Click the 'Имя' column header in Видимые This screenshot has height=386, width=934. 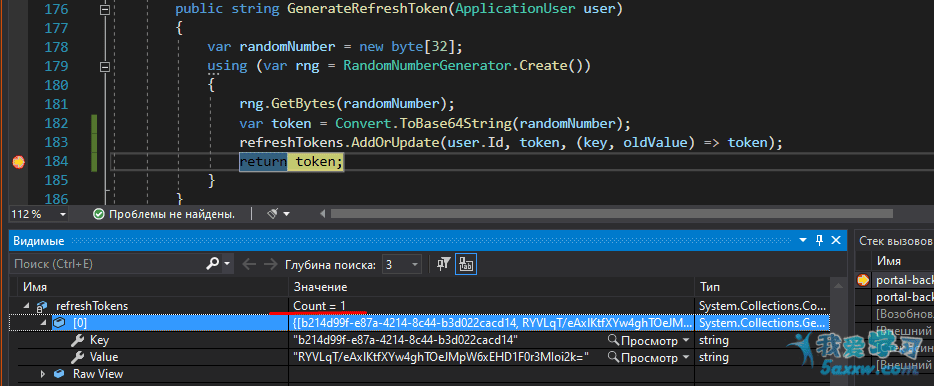point(35,287)
